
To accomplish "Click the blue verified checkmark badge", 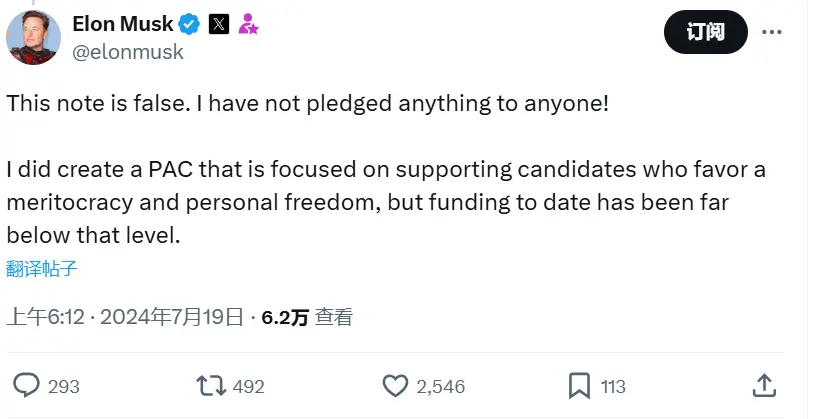I will 190,24.
